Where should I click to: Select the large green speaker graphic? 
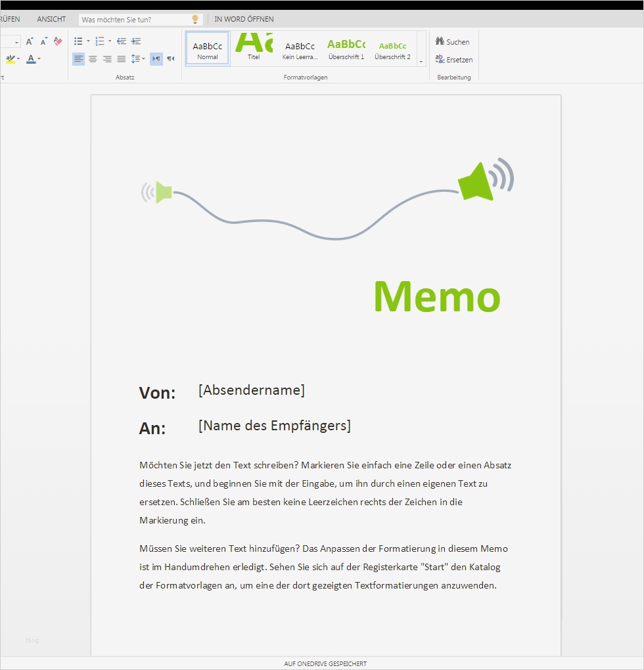(x=486, y=179)
